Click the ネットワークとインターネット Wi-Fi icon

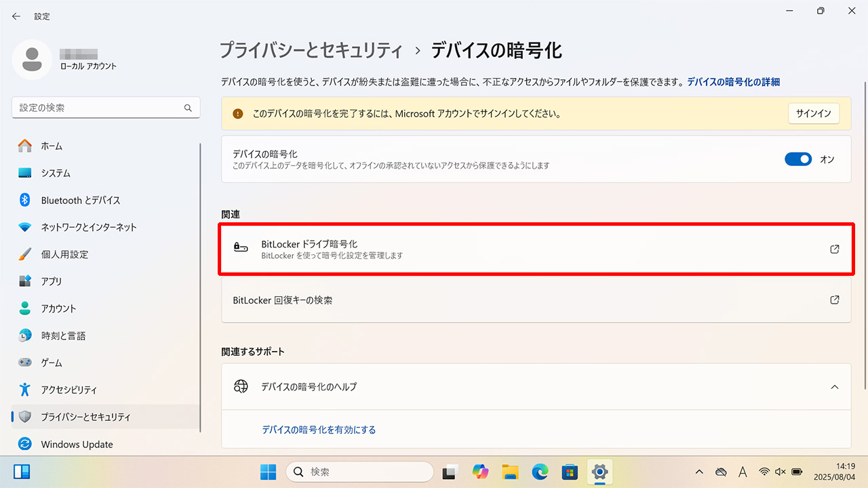click(25, 227)
